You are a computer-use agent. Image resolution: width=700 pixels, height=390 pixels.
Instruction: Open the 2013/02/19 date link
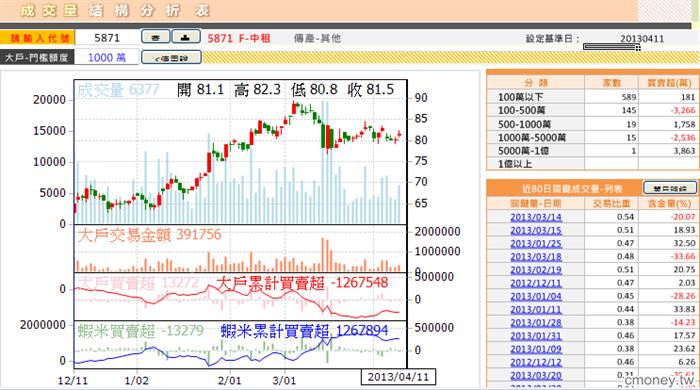point(536,270)
